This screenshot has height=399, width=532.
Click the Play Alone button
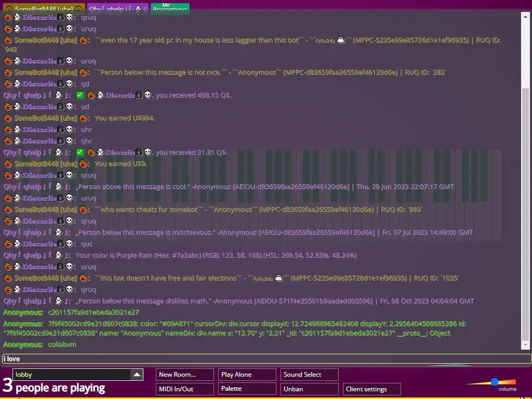click(247, 375)
